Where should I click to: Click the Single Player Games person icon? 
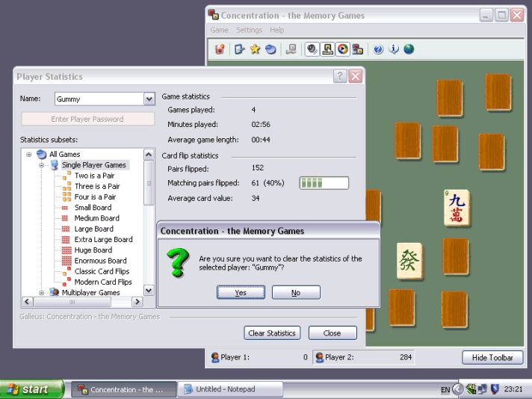click(x=55, y=165)
